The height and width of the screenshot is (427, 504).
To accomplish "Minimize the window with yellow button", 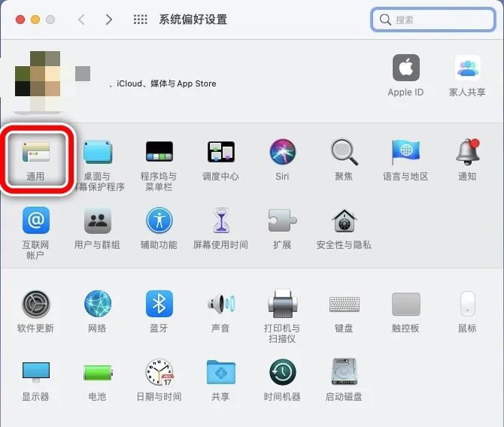I will pos(35,20).
